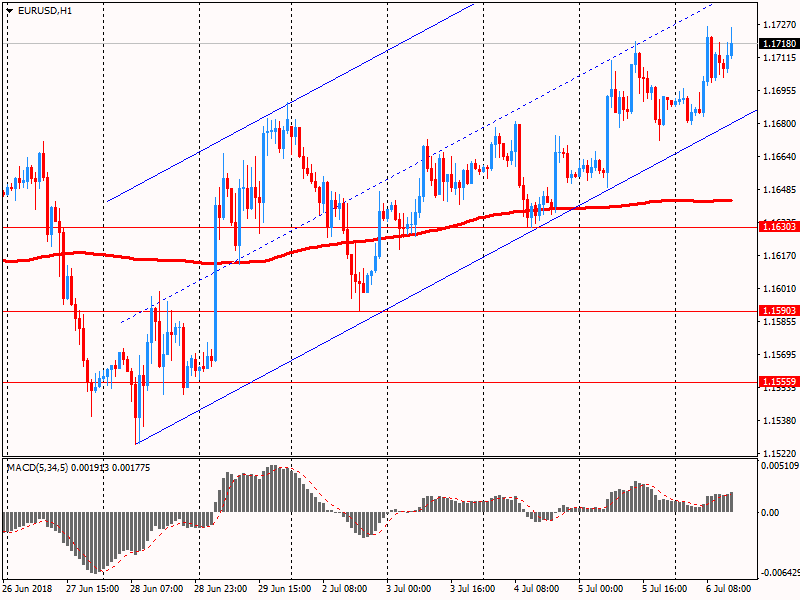Select the red level label 1.15903

click(x=780, y=311)
